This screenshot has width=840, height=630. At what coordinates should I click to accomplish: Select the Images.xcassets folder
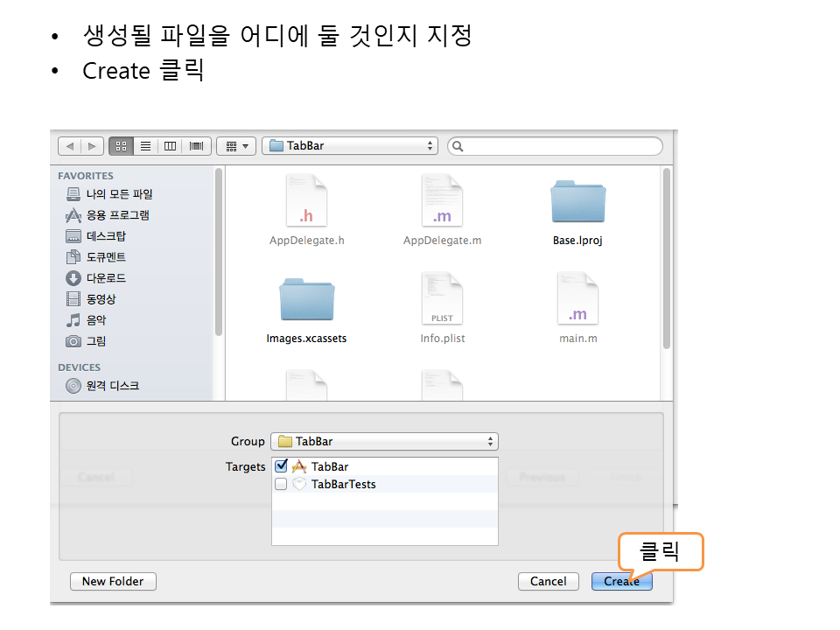coord(306,300)
